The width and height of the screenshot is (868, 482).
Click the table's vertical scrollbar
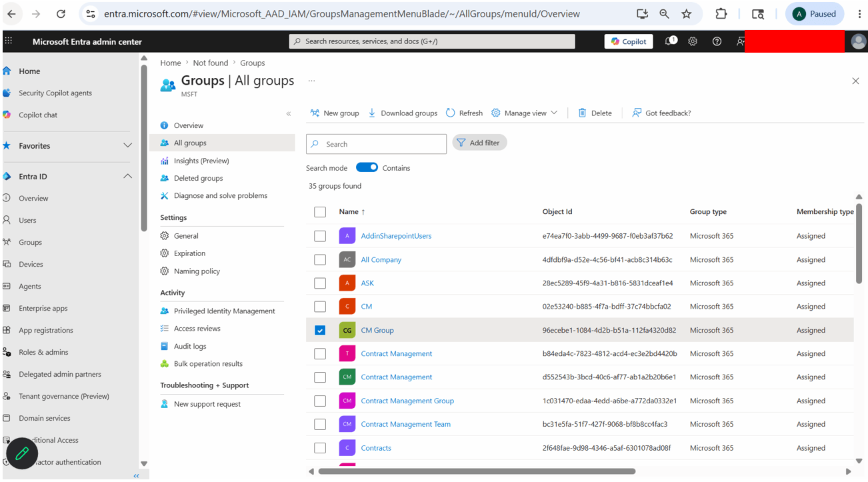[859, 243]
